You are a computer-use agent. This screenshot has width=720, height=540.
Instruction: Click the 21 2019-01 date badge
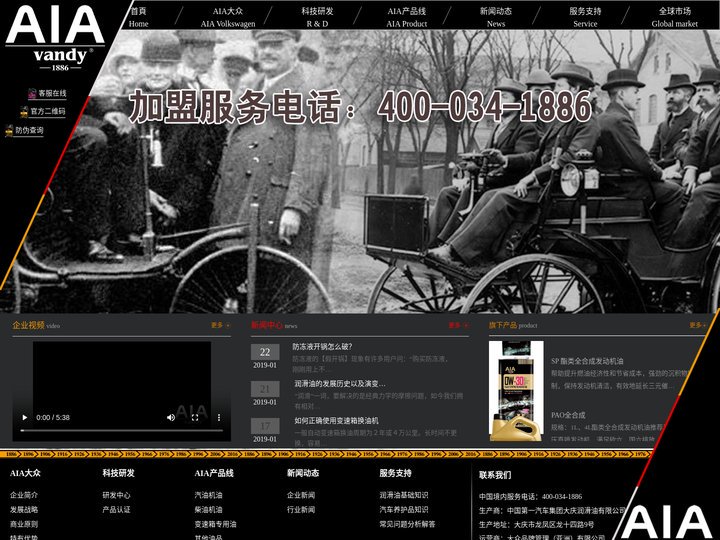(x=265, y=394)
